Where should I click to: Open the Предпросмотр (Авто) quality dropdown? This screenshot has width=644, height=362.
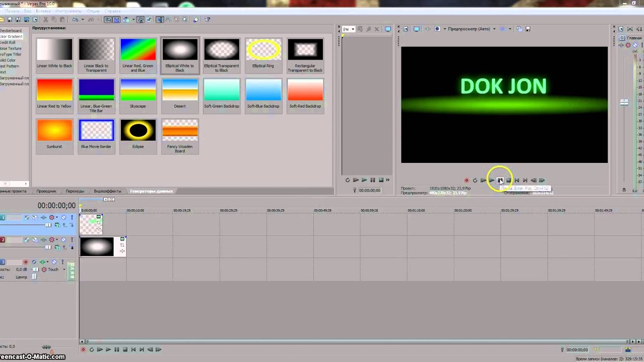tap(495, 29)
